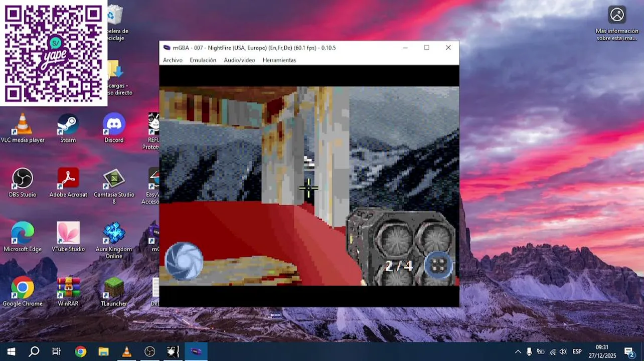Switch to OBS Studio in the taskbar
Screen dimensions: 644x361
pyautogui.click(x=150, y=351)
